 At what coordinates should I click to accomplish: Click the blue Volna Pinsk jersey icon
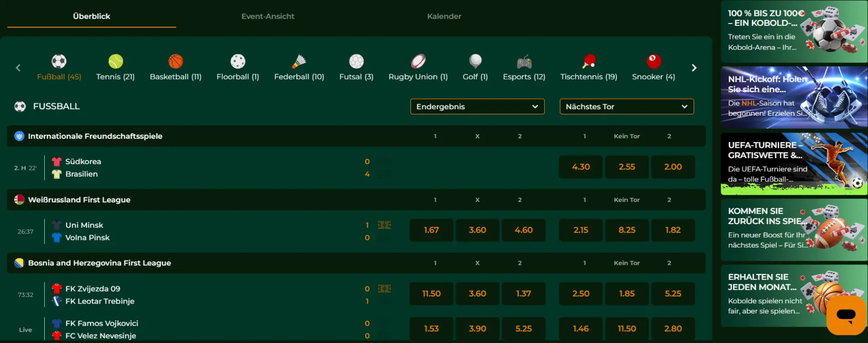pos(57,237)
